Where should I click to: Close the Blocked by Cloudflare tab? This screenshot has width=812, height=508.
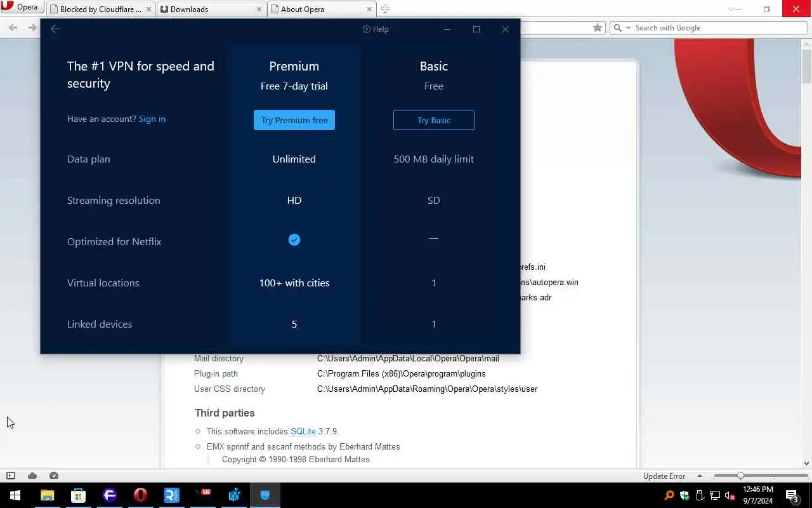[x=150, y=10]
